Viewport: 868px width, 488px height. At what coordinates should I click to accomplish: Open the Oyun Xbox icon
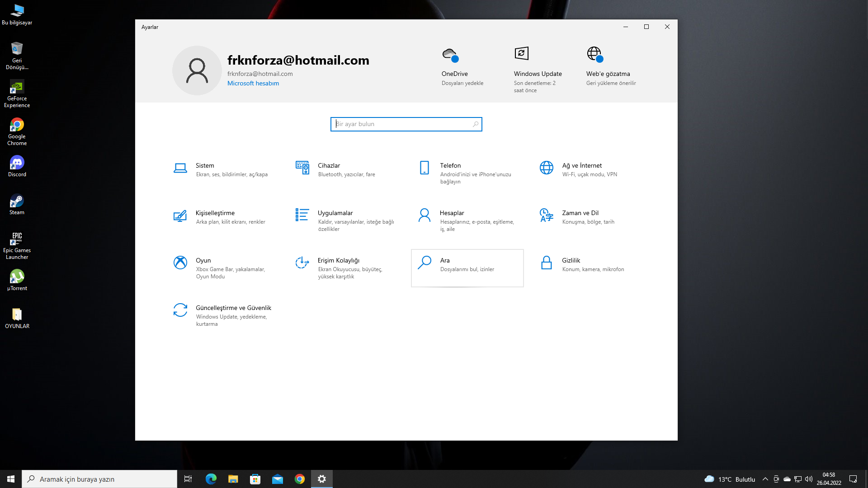click(x=180, y=263)
